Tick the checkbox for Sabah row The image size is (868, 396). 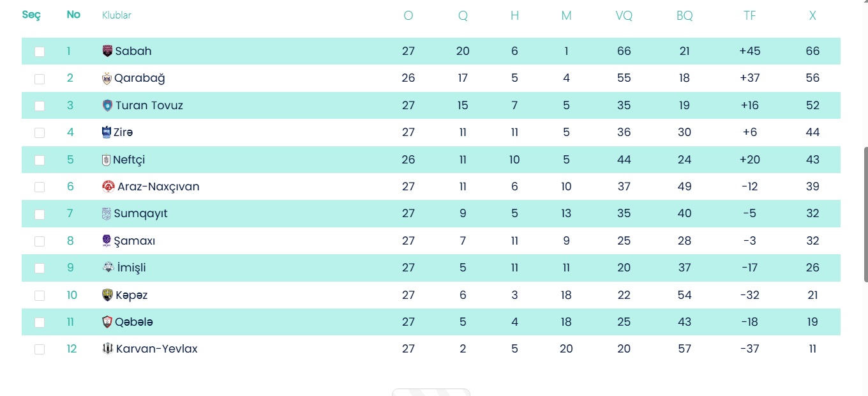(x=40, y=52)
